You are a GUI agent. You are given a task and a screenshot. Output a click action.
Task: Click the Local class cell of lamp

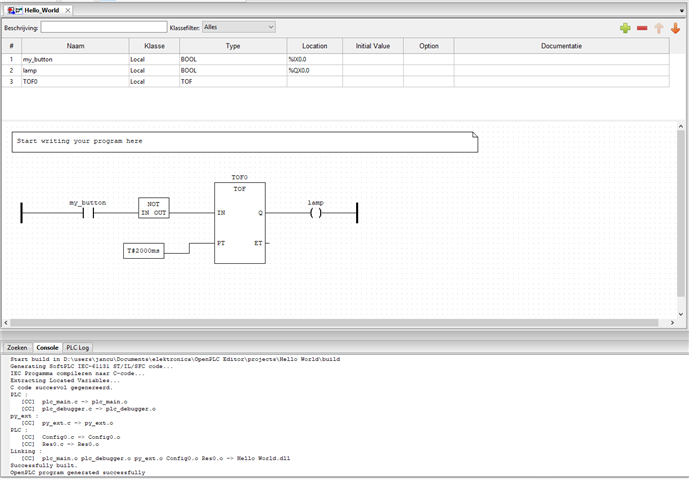[x=154, y=70]
